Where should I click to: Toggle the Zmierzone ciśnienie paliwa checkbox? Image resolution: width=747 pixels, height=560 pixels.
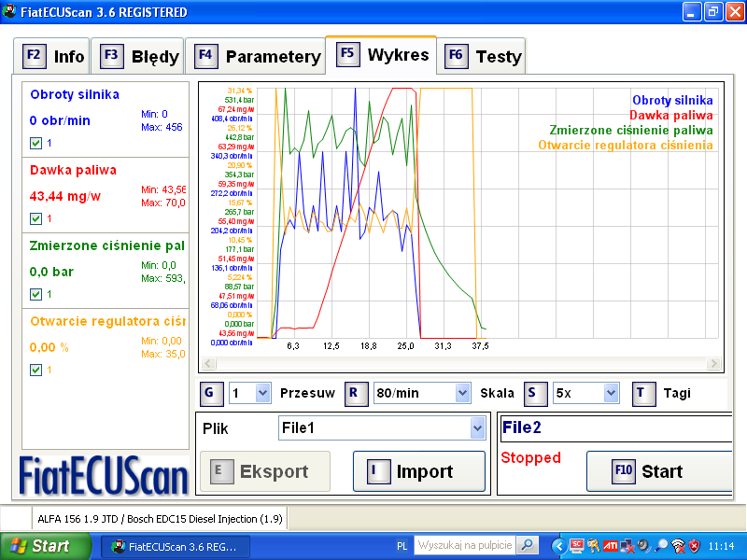click(x=35, y=294)
